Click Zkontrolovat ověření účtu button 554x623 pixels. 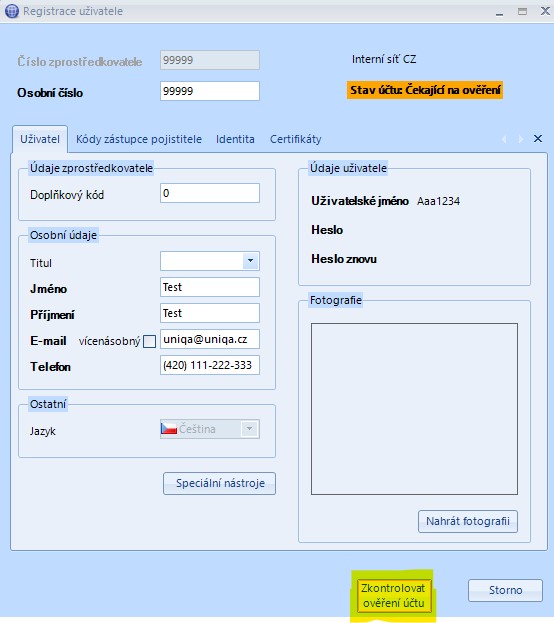coord(393,595)
